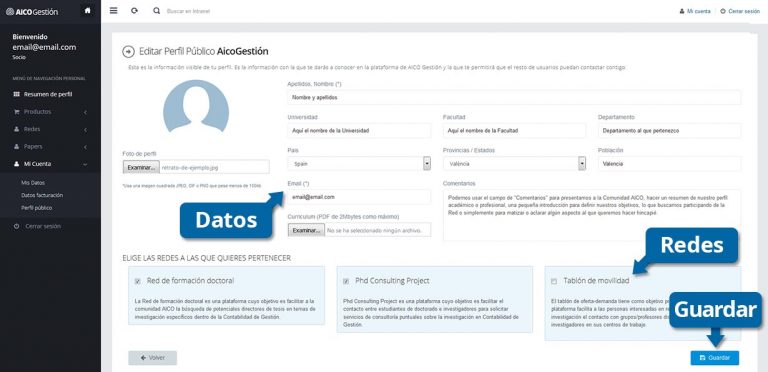The width and height of the screenshot is (768, 372).
Task: Toggle the hamburger menu icon
Action: click(x=114, y=10)
